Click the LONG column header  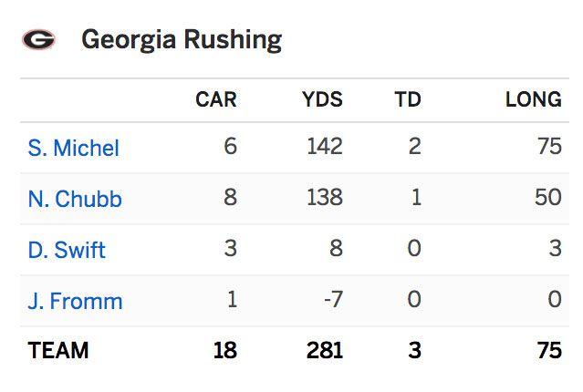[x=533, y=100]
